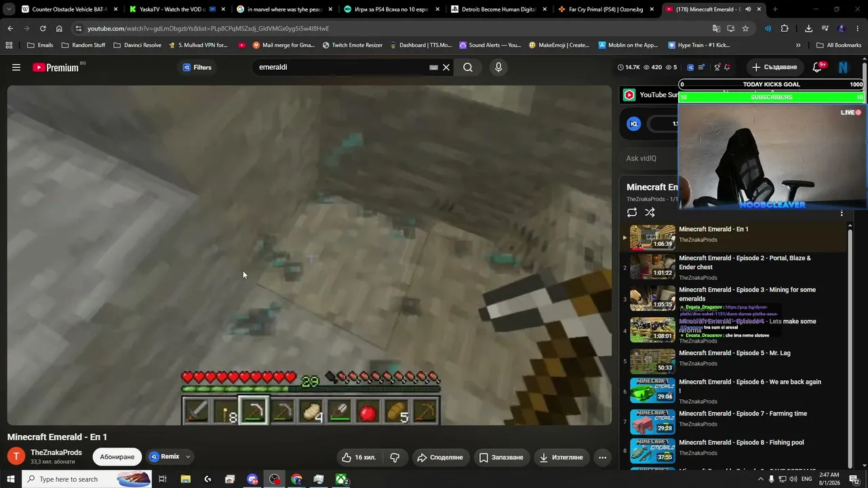Open browser extensions puzzle icon
This screenshot has height=488, width=868.
pos(785,28)
